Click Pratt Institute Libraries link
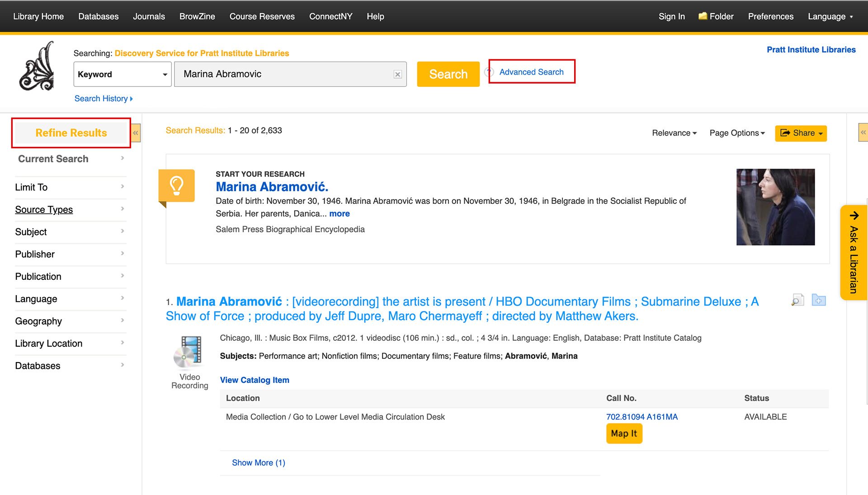The height and width of the screenshot is (495, 868). (x=811, y=50)
